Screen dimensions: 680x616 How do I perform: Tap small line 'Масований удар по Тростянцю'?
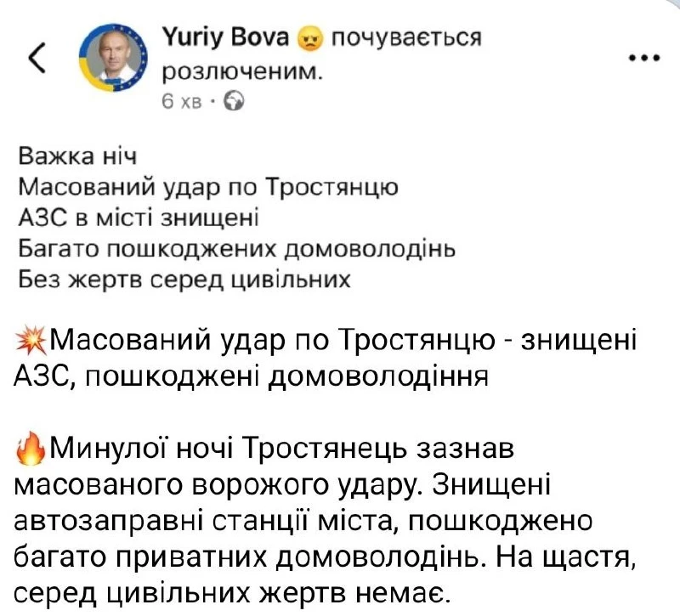(208, 187)
